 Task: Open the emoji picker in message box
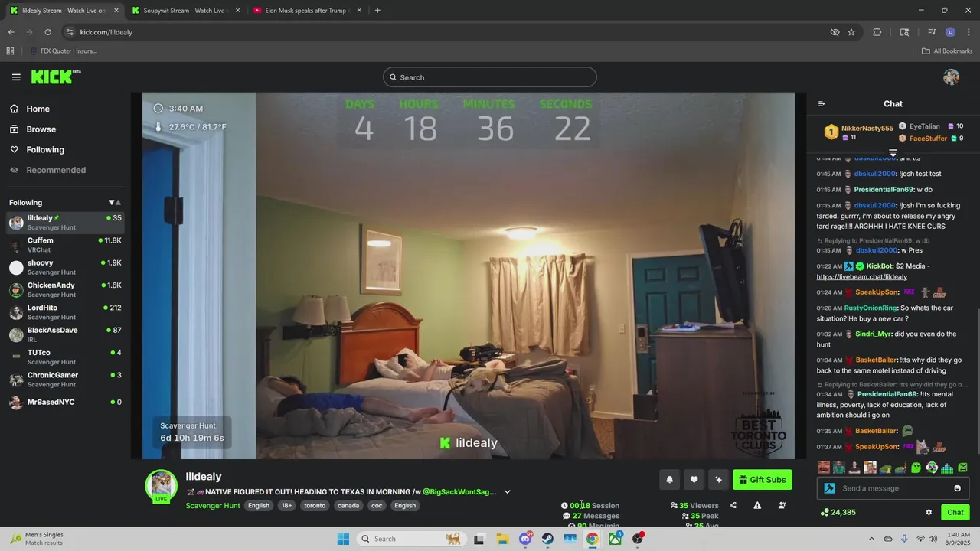coord(957,488)
